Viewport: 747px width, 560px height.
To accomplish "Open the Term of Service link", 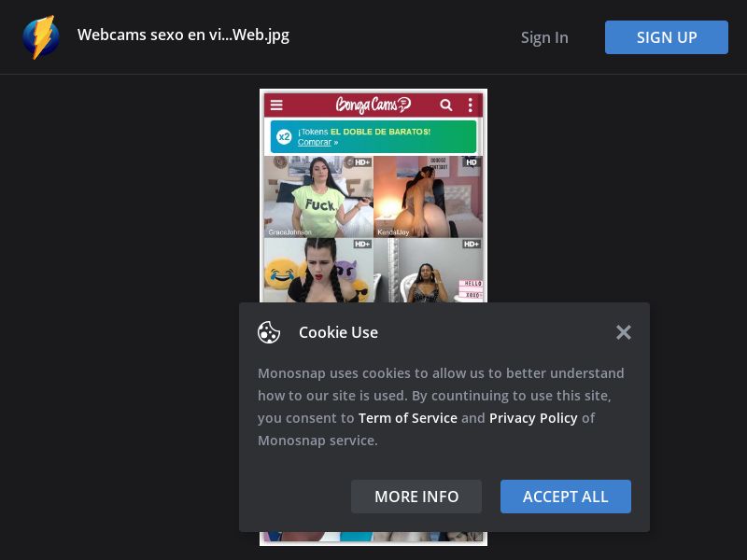I will tap(408, 418).
